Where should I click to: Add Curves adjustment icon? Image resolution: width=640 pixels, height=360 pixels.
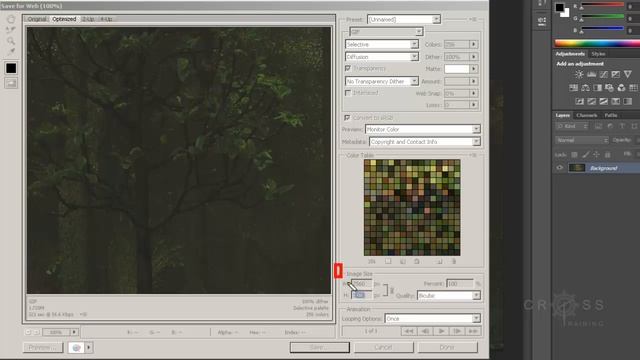click(603, 74)
